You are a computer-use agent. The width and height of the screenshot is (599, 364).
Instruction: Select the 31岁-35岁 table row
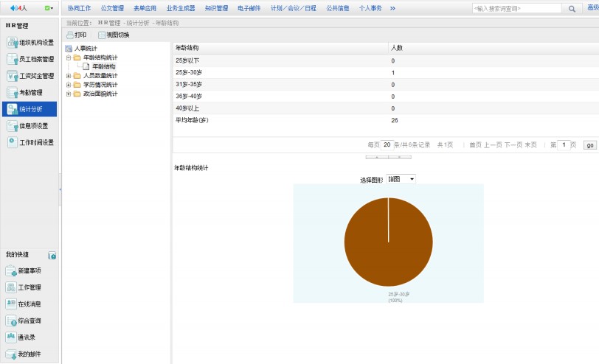tap(386, 84)
